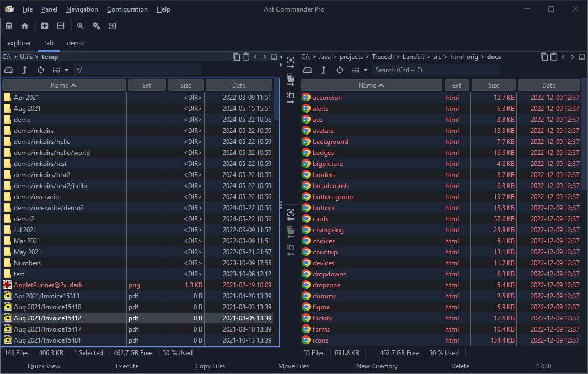Click the New Directory button
Screen dimensions: 588x374
[377, 366]
